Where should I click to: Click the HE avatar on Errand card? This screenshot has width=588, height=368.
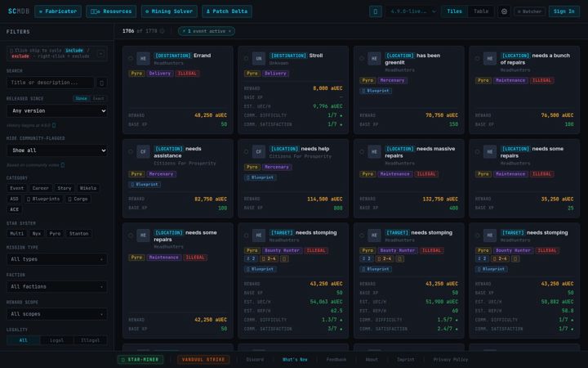tap(143, 58)
